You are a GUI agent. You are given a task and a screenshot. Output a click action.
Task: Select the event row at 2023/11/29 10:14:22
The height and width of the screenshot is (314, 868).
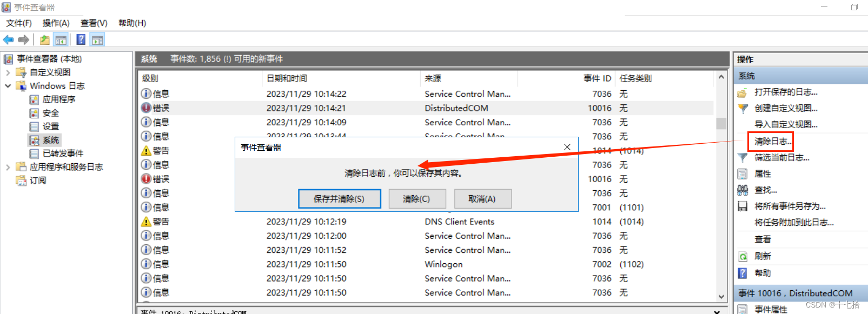[426, 94]
